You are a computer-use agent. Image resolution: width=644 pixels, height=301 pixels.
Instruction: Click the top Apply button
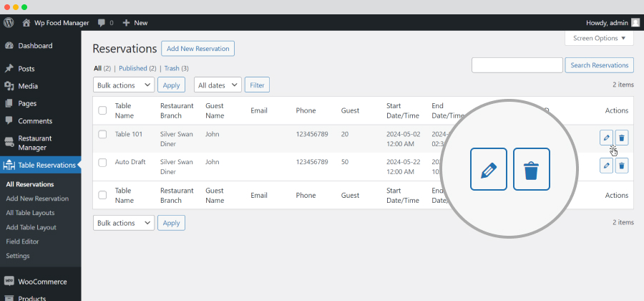pos(171,85)
